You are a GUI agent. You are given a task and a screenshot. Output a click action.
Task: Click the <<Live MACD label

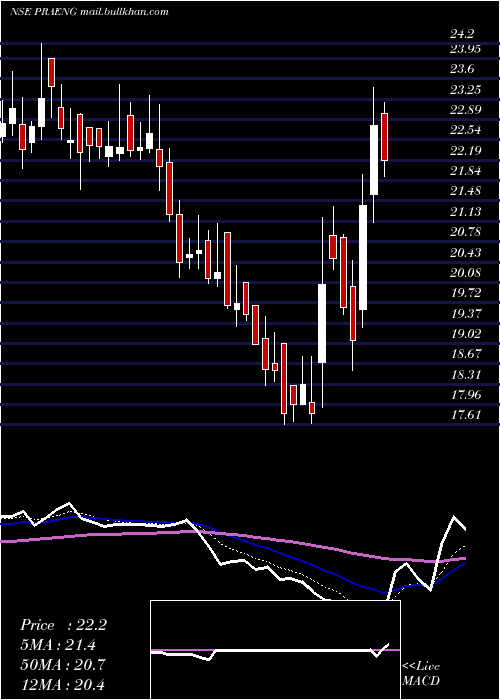[x=421, y=674]
